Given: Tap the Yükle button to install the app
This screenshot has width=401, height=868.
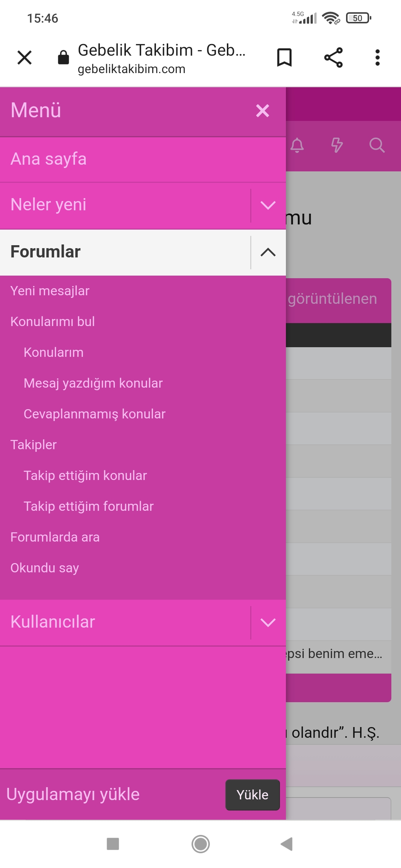Looking at the screenshot, I should click(x=252, y=795).
